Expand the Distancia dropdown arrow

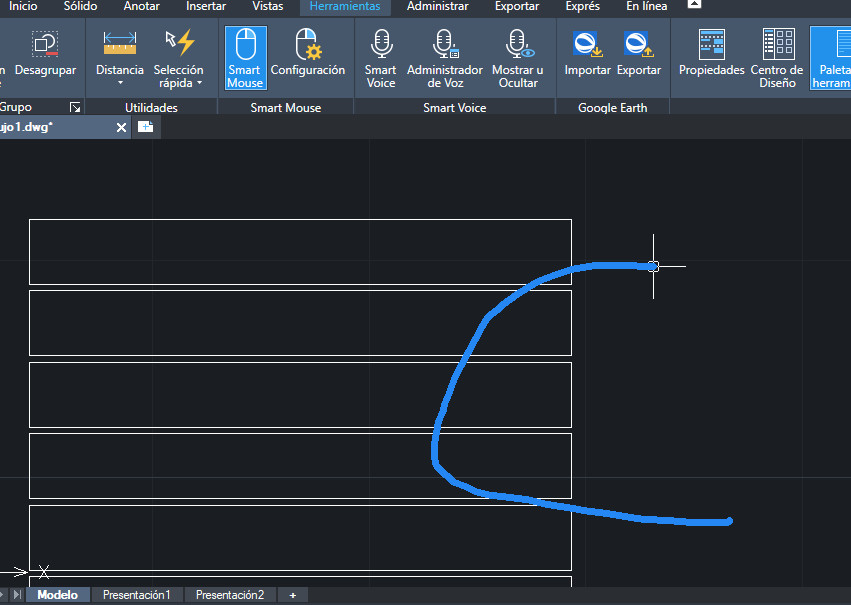point(120,83)
